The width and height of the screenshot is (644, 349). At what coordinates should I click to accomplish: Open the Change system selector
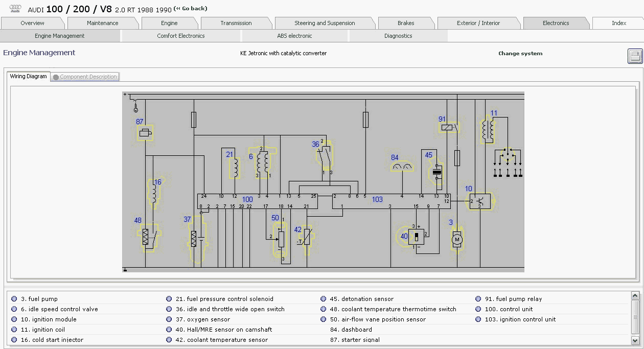tap(520, 53)
